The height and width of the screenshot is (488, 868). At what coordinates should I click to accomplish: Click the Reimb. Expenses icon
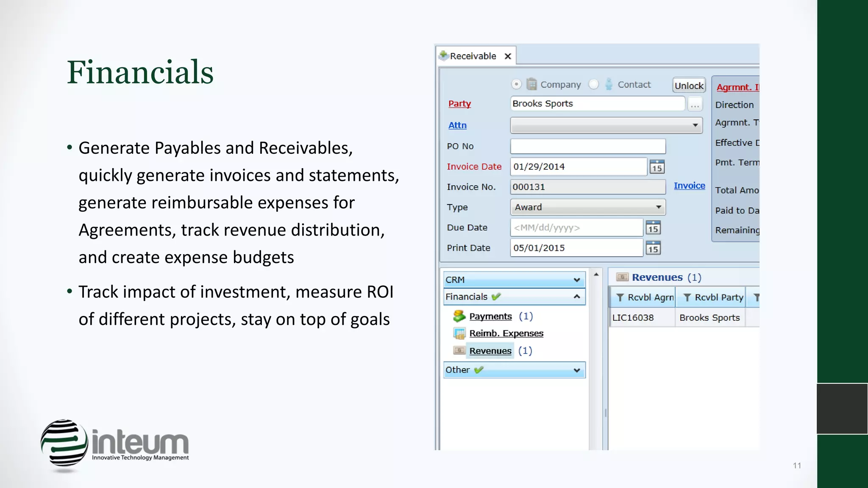point(459,333)
